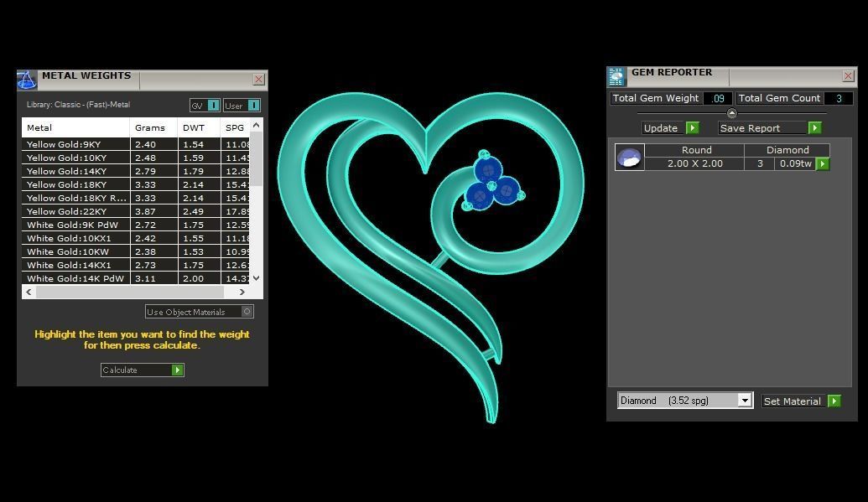Click the DWT column header
The height and width of the screenshot is (502, 868).
tap(199, 127)
